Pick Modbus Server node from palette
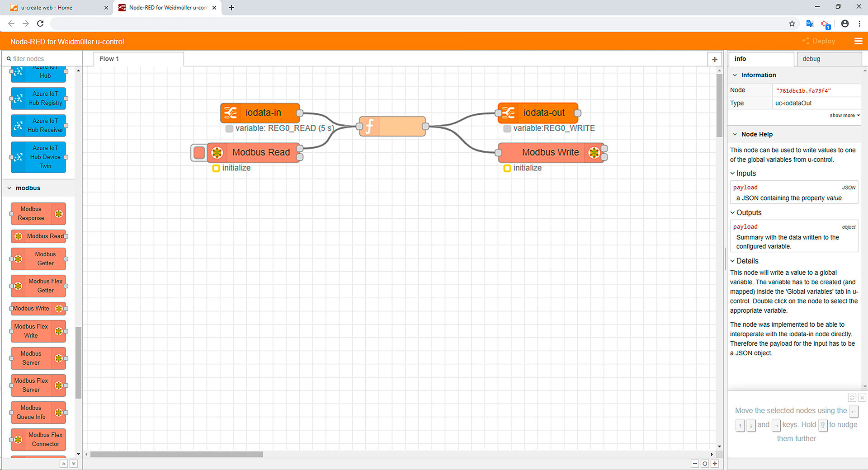Image resolution: width=868 pixels, height=470 pixels. tap(38, 358)
